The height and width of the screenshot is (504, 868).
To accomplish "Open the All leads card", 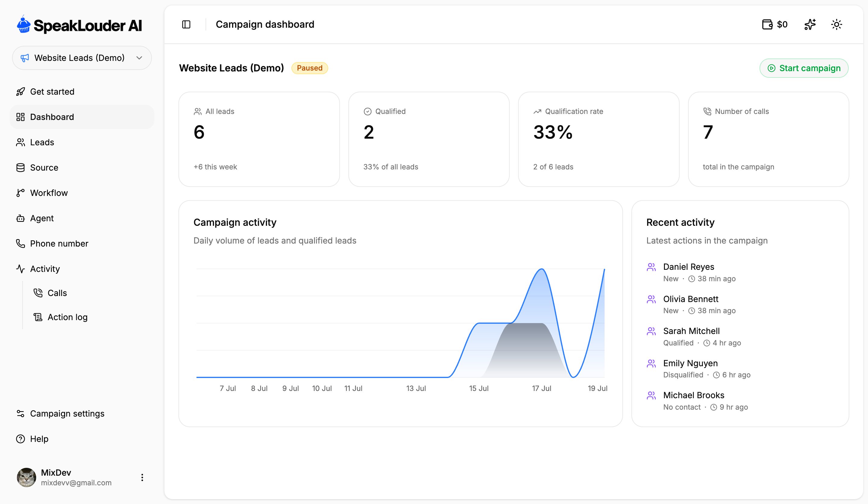I will click(x=259, y=139).
